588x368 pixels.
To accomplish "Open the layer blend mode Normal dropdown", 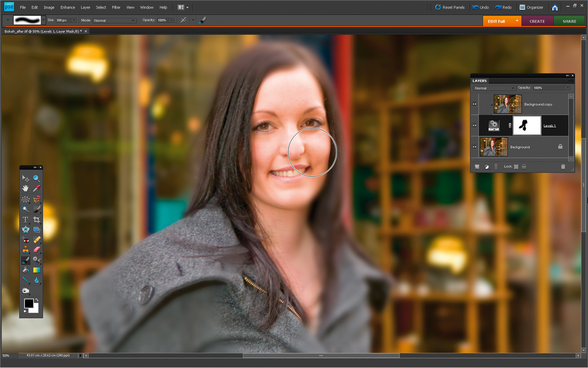I will click(494, 88).
